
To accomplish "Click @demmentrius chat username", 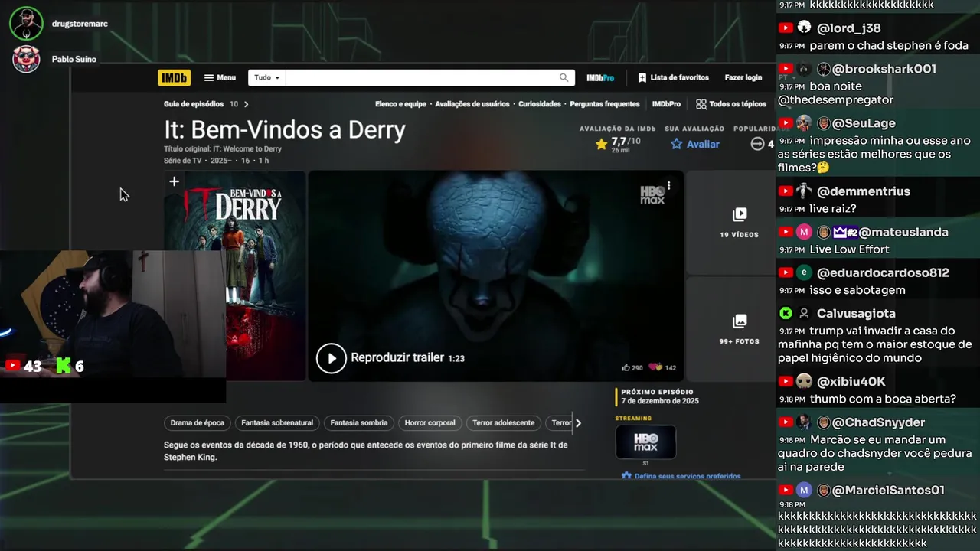I will pyautogui.click(x=864, y=191).
